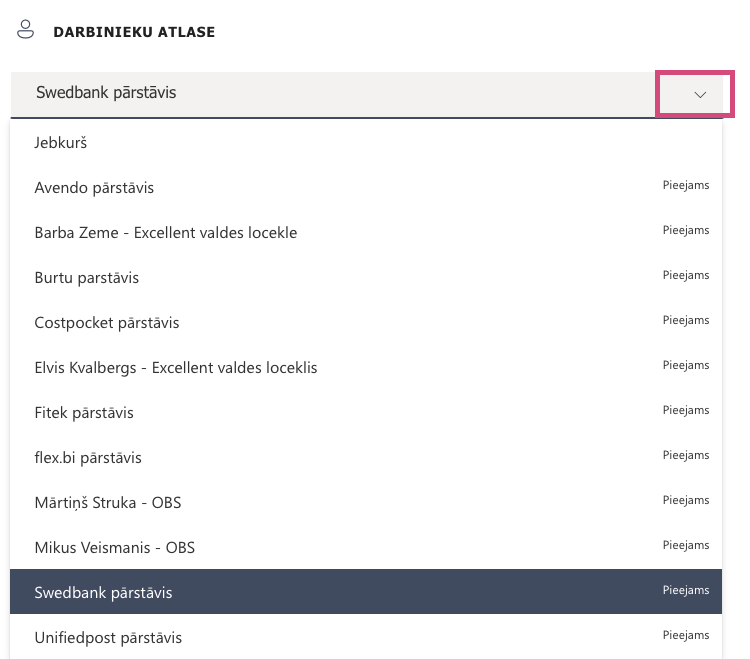Click Pieejams status for Fitek pārstāvis
Screen dimensions: 750x659
686,411
